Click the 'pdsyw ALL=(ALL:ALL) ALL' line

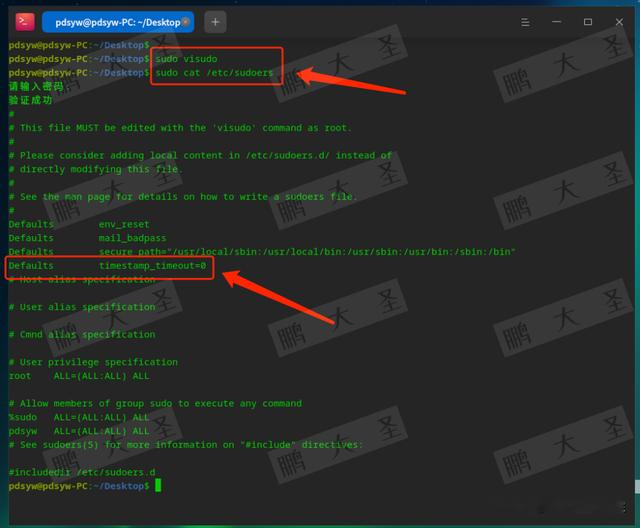pos(79,431)
